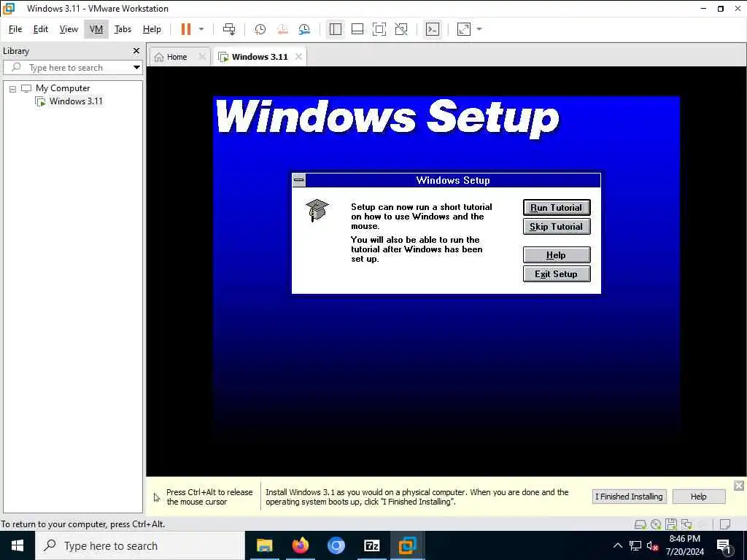
Task: Dismiss the install hint bar with its X
Action: (x=738, y=486)
